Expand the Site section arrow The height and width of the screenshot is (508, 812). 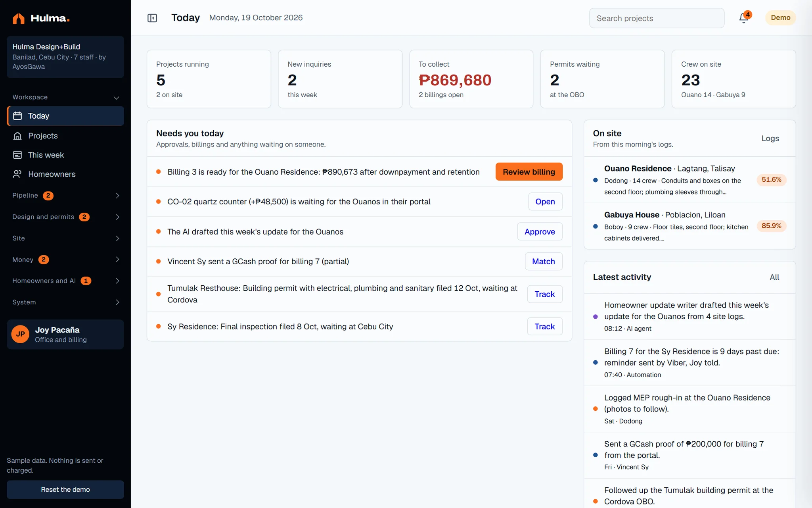tap(117, 238)
